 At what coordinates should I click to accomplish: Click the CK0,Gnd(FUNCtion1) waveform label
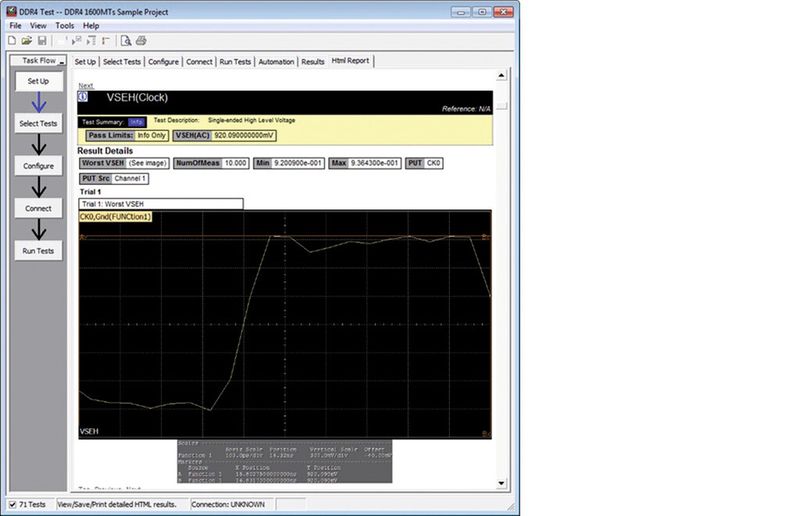[115, 217]
